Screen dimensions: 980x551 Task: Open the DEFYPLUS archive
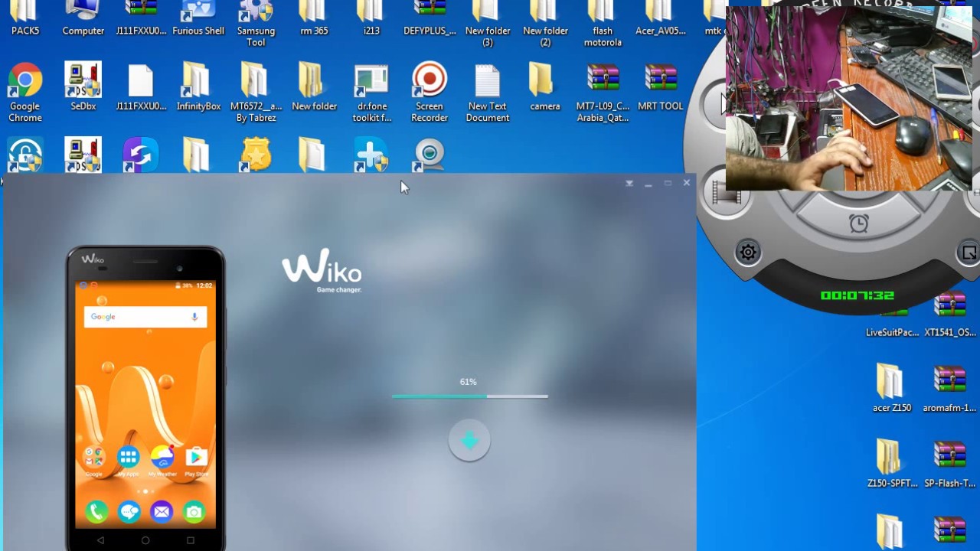click(x=430, y=18)
